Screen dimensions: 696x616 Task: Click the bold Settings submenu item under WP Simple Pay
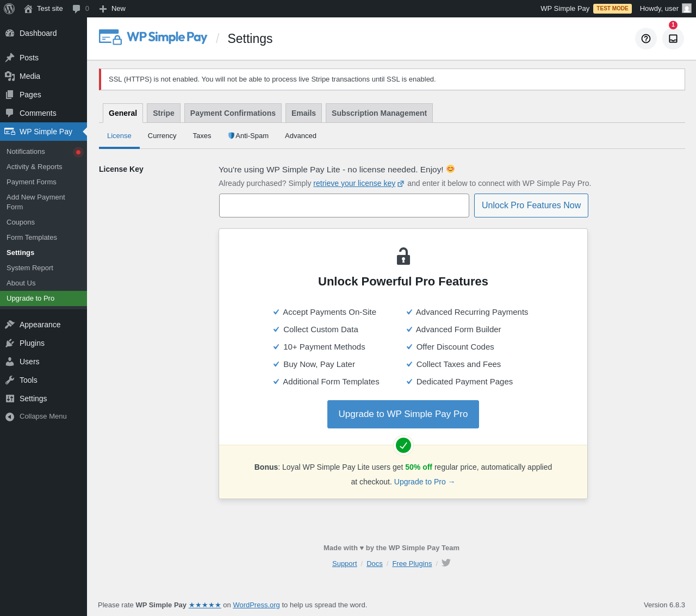pos(43,253)
